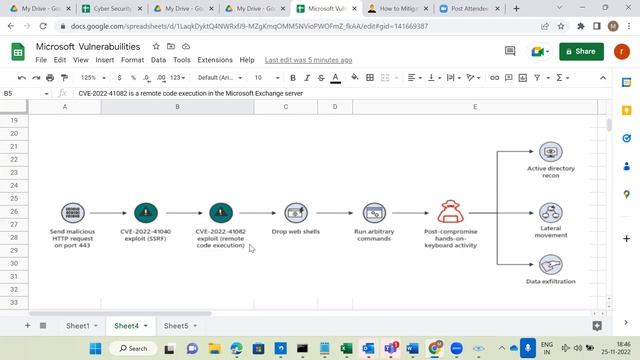This screenshot has width=640, height=360.
Task: Open the more number formats 123 dropdown
Action: pos(178,78)
